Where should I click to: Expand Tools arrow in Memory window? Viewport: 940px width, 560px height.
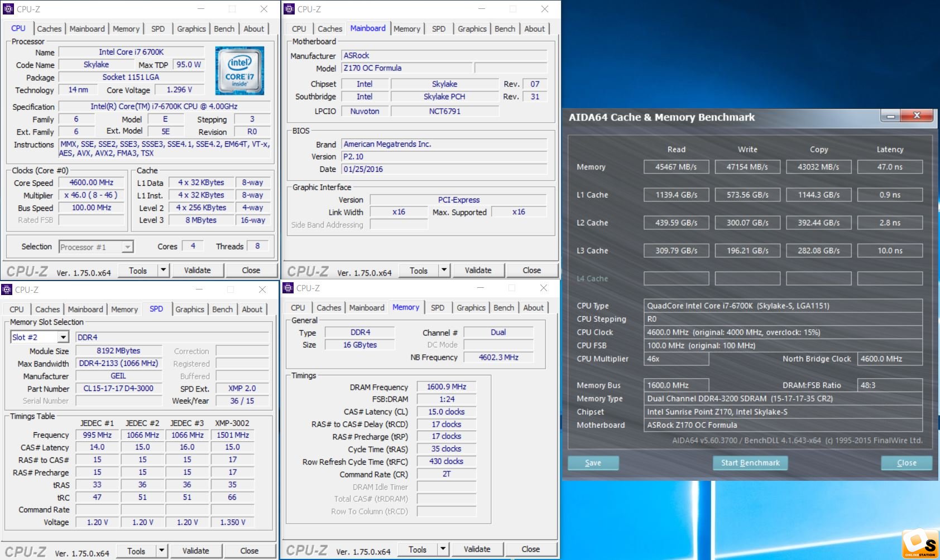click(x=443, y=549)
